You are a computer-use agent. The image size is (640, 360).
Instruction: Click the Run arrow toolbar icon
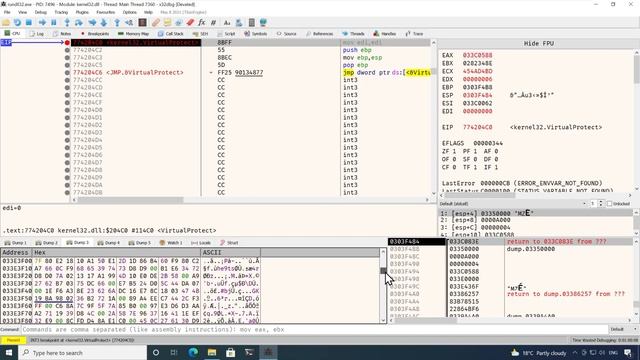coord(42,22)
